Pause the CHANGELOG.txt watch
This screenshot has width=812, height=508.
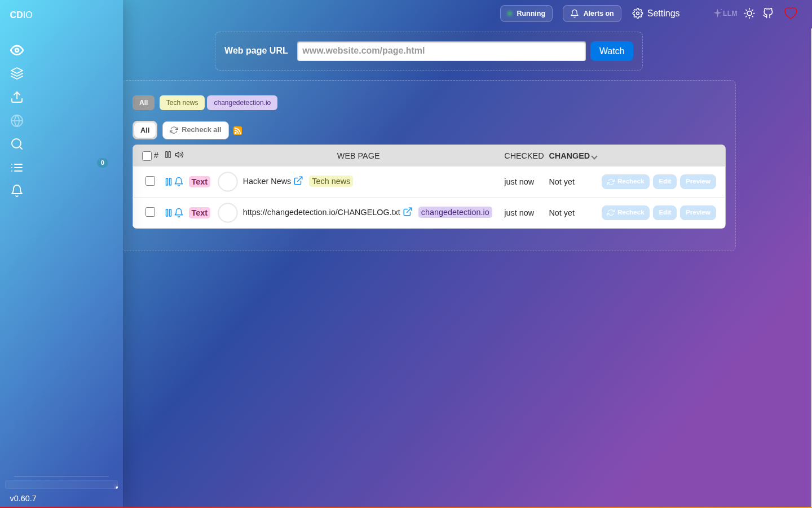169,213
